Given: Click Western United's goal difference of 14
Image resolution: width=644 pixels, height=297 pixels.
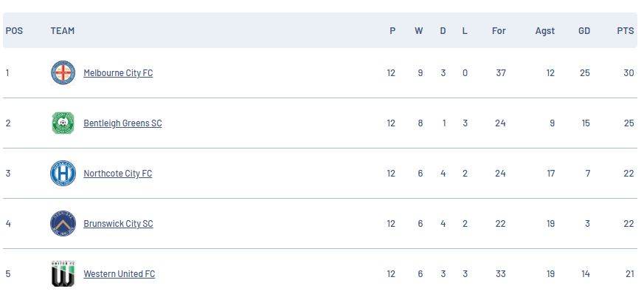Looking at the screenshot, I should (585, 274).
